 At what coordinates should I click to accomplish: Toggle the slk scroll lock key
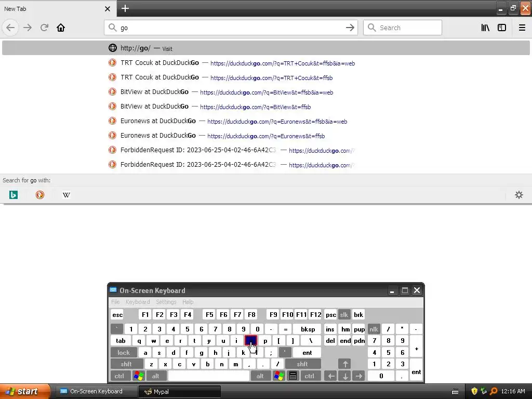[344, 314]
